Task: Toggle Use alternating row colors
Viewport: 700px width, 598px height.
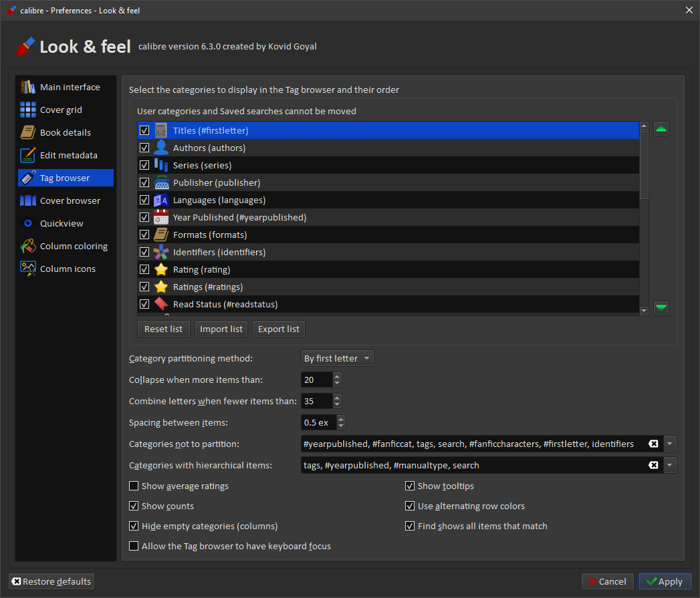Action: tap(410, 506)
